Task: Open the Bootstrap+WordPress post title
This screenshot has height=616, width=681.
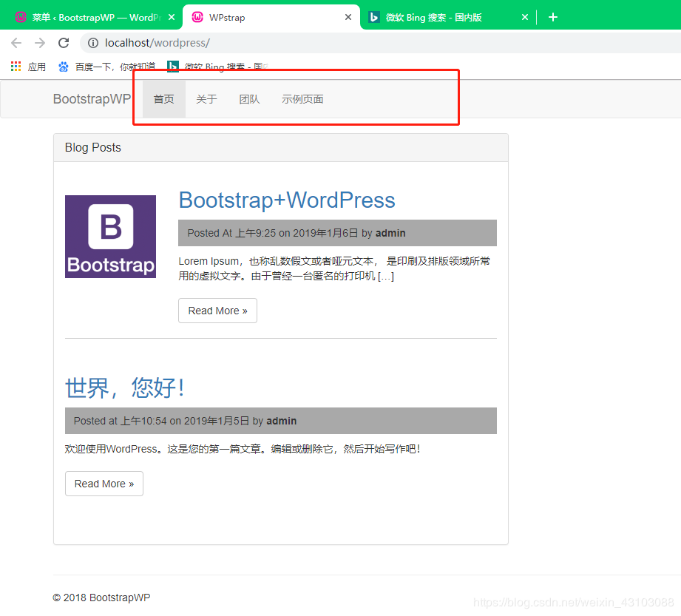Action: (x=287, y=200)
